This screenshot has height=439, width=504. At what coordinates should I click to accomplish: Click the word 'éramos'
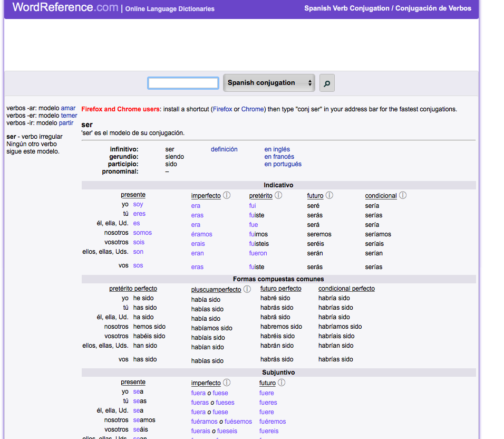tap(201, 234)
